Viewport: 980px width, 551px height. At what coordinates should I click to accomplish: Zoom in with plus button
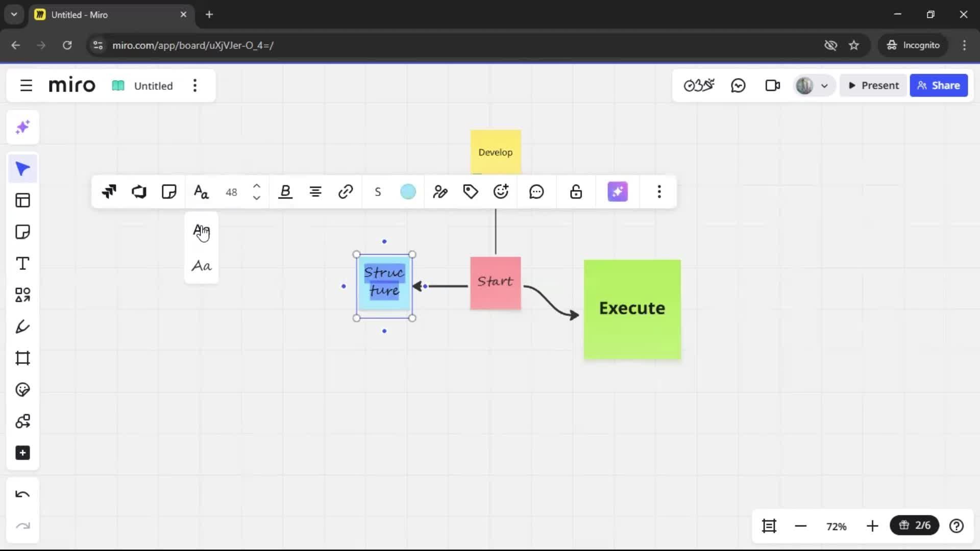pyautogui.click(x=872, y=525)
